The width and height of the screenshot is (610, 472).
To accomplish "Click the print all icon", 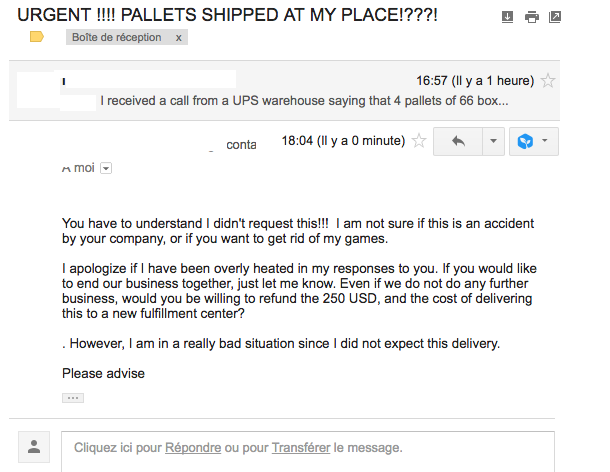I will tap(531, 17).
